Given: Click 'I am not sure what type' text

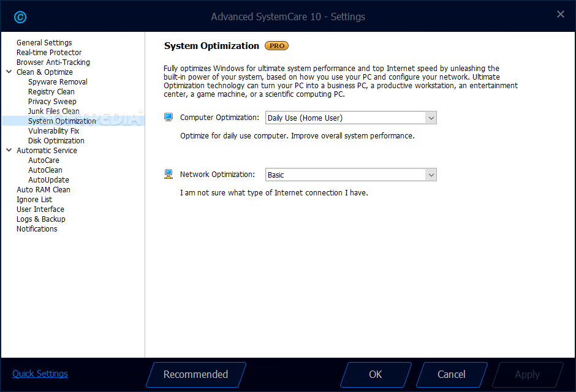Looking at the screenshot, I should pyautogui.click(x=274, y=193).
